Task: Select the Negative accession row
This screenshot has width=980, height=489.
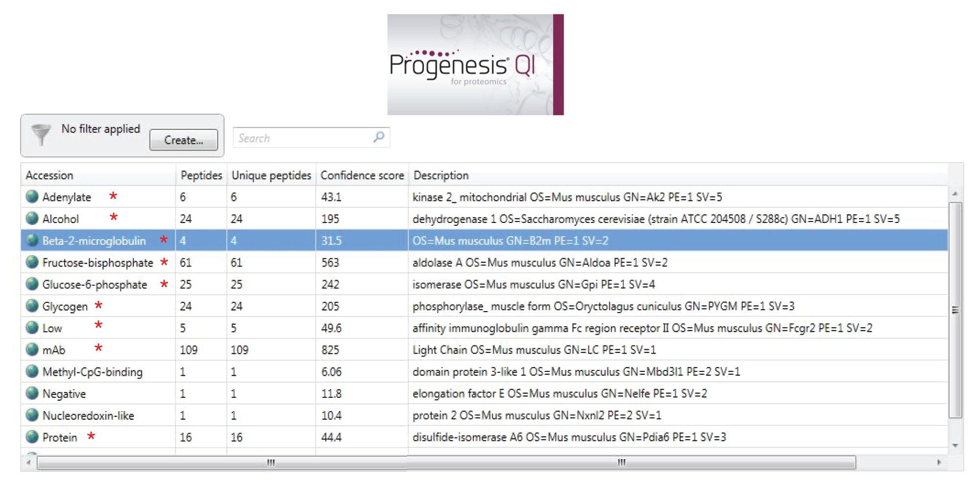Action: 484,393
